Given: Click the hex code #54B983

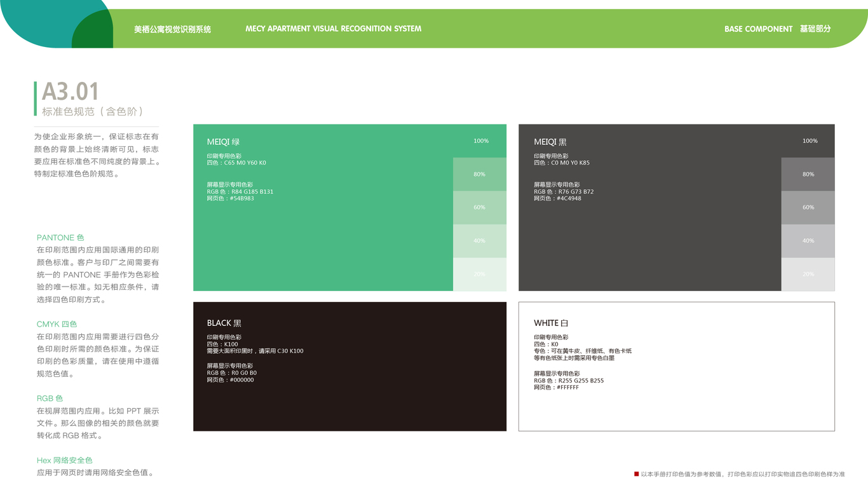Looking at the screenshot, I should 242,199.
